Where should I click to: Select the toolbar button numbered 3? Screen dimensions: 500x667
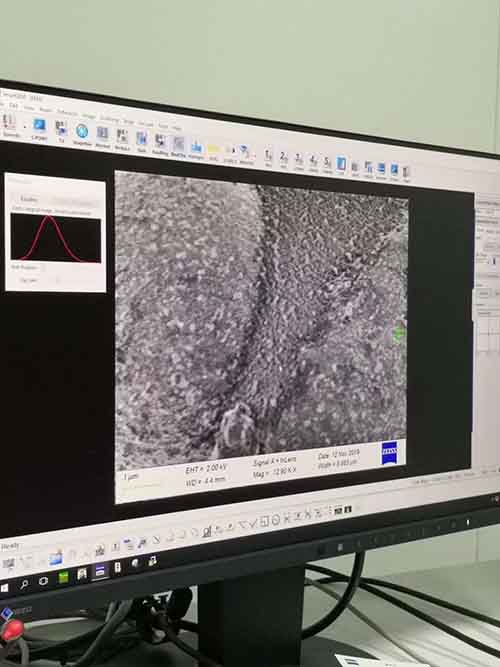299,159
